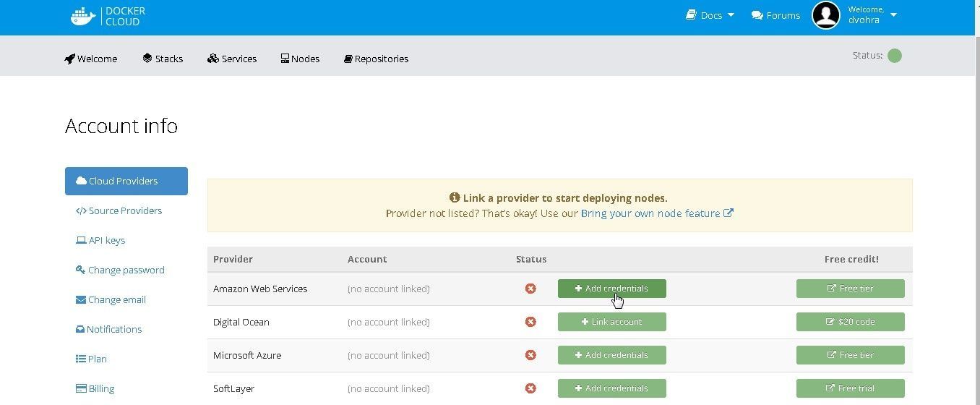Open Amazon Web Services Free tier

point(851,289)
